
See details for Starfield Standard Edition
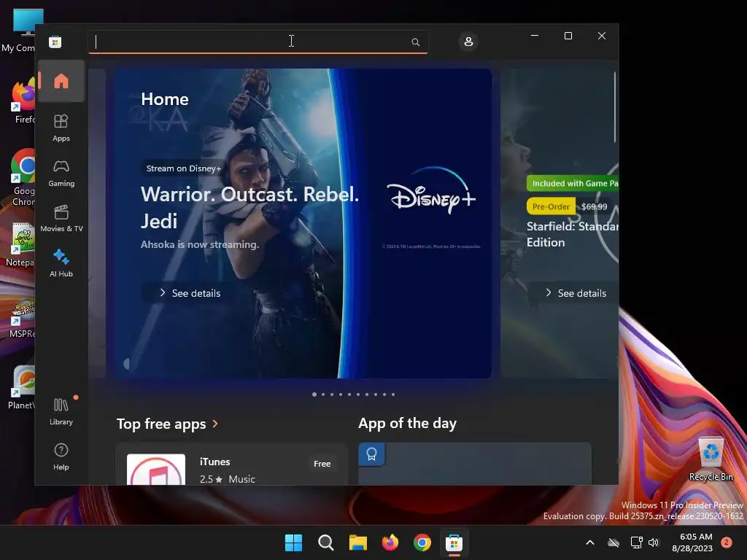coord(576,293)
